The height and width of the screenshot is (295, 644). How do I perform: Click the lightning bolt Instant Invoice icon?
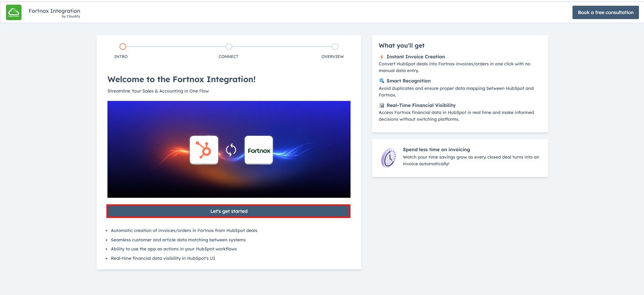tap(381, 57)
